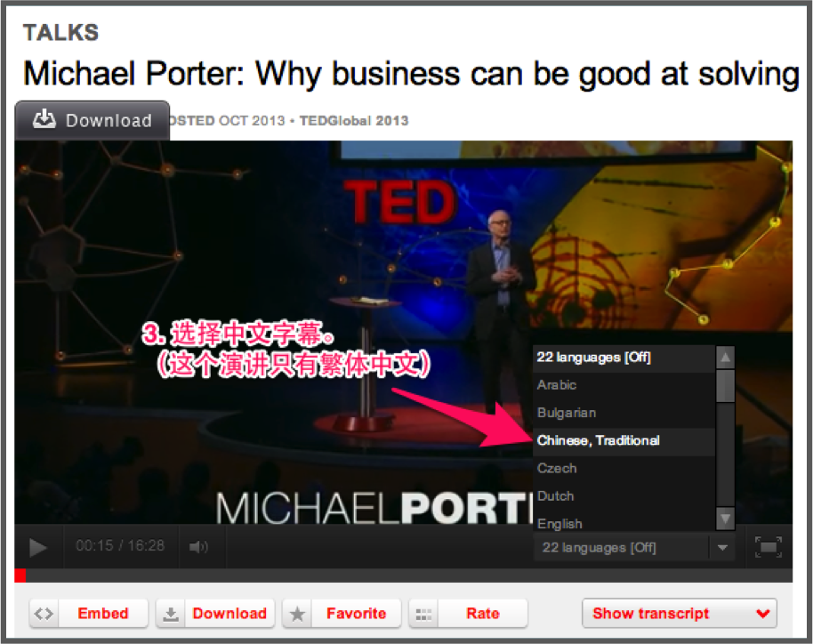Choose Bulgarian subtitle language
Image resolution: width=813 pixels, height=644 pixels.
[x=624, y=413]
